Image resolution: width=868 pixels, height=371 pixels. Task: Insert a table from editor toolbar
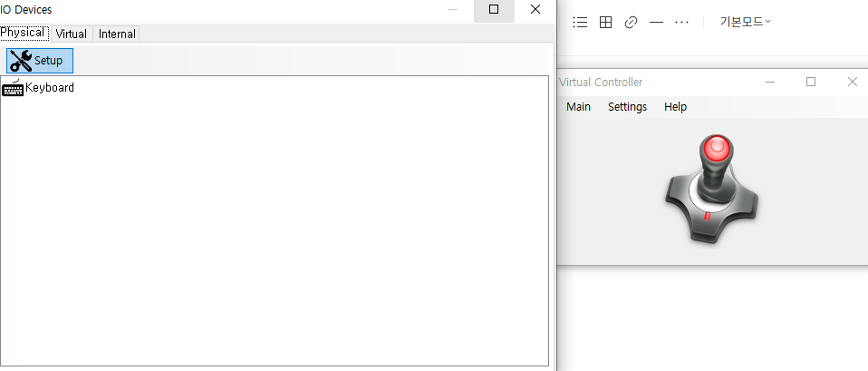605,22
